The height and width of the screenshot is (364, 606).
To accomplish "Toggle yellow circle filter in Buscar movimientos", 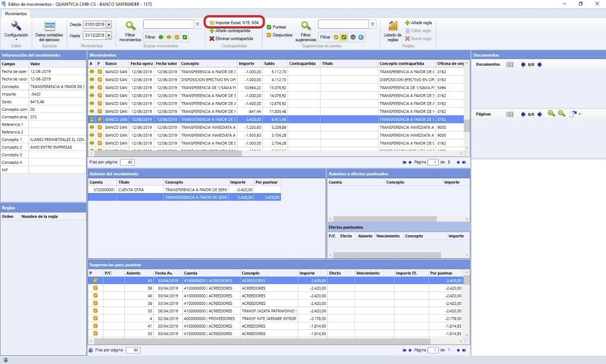I will (169, 37).
